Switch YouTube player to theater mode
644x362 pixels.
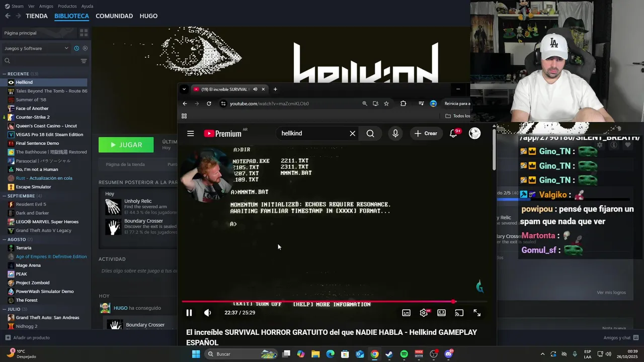(441, 313)
